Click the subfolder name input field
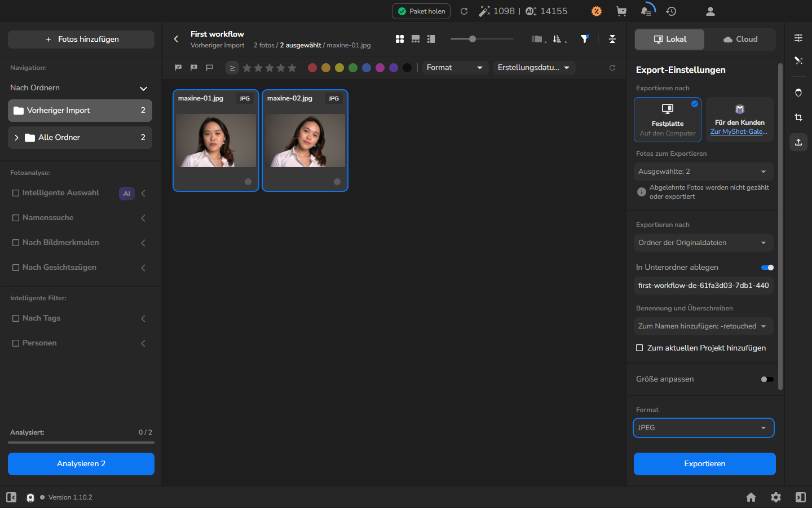Image resolution: width=812 pixels, height=508 pixels. pos(704,286)
